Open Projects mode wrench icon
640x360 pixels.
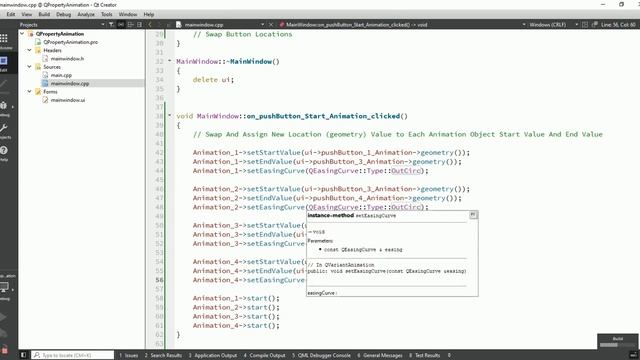point(4,131)
